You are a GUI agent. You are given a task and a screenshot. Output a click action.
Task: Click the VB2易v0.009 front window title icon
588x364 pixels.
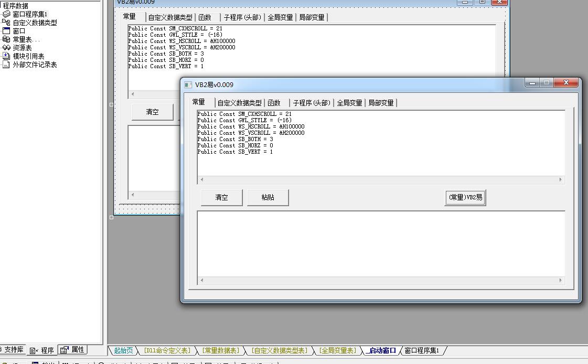coord(188,84)
